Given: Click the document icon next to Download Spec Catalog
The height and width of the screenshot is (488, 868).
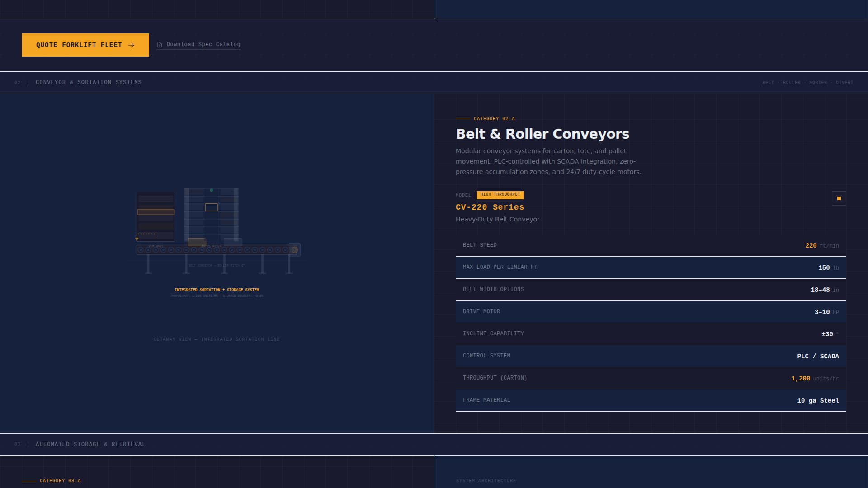Looking at the screenshot, I should (x=159, y=44).
